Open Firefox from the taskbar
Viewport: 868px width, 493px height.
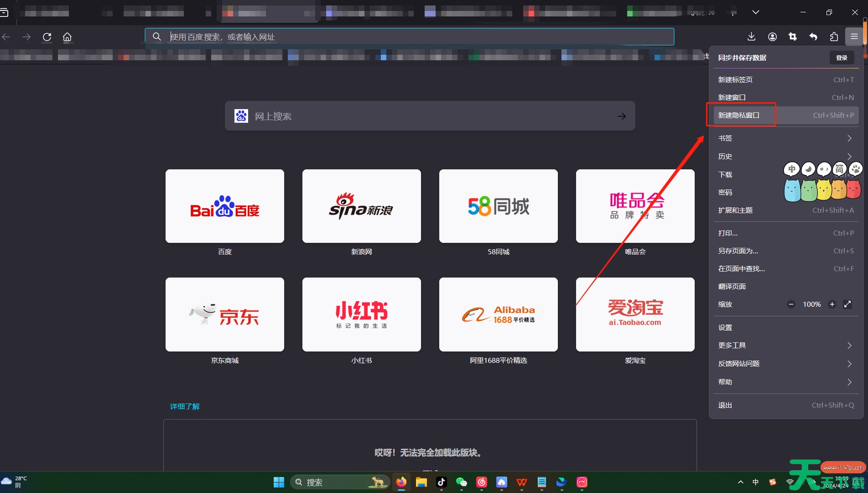pos(401,482)
